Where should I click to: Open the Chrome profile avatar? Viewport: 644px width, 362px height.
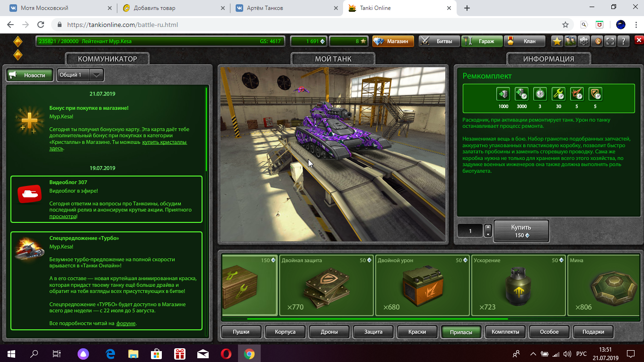[x=621, y=25]
